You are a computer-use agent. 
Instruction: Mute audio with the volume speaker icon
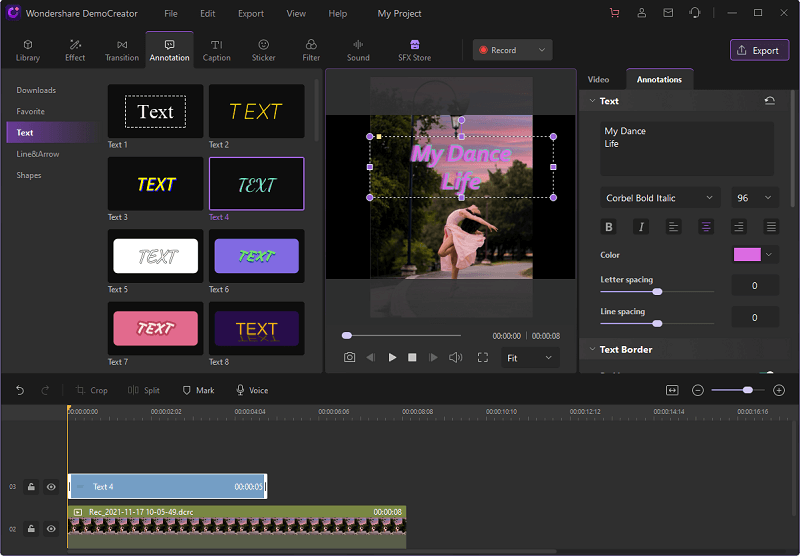coord(456,357)
